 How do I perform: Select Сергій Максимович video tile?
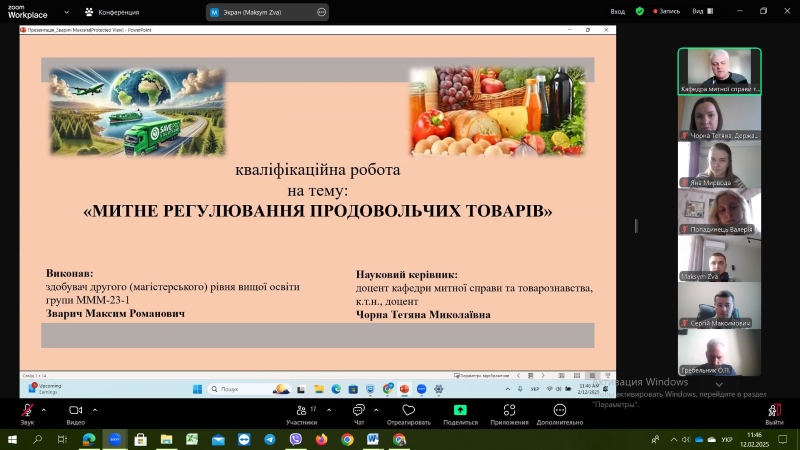719,306
